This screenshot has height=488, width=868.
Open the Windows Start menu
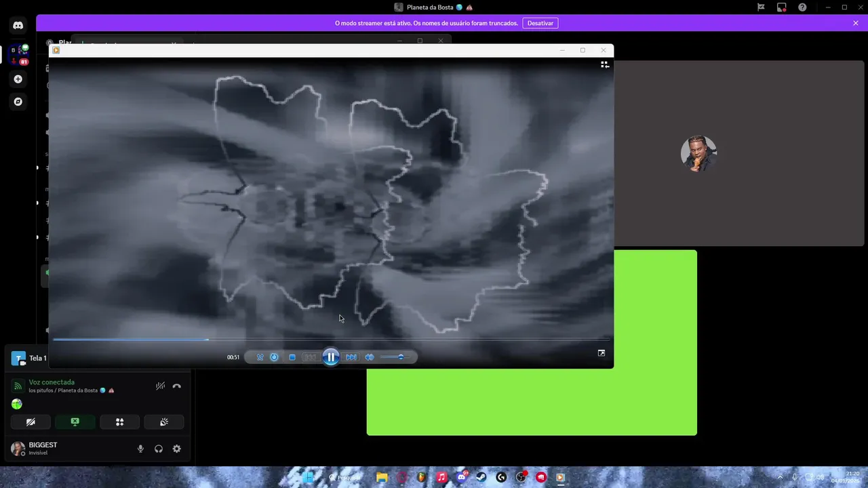pyautogui.click(x=308, y=477)
